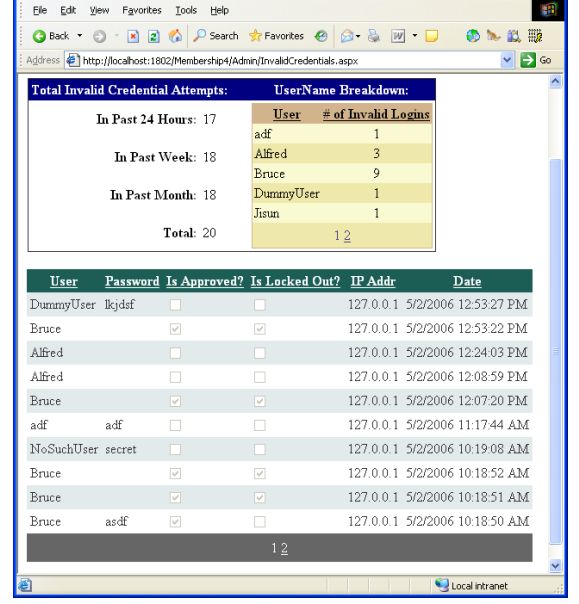Click the Forward navigation arrow icon
The image size is (579, 604).
click(x=99, y=36)
